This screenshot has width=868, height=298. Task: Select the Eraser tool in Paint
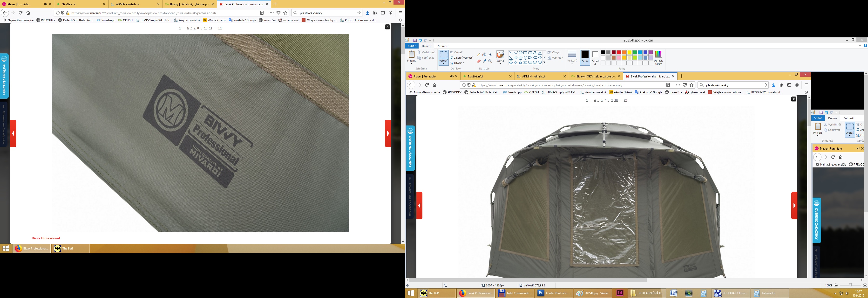tap(478, 61)
